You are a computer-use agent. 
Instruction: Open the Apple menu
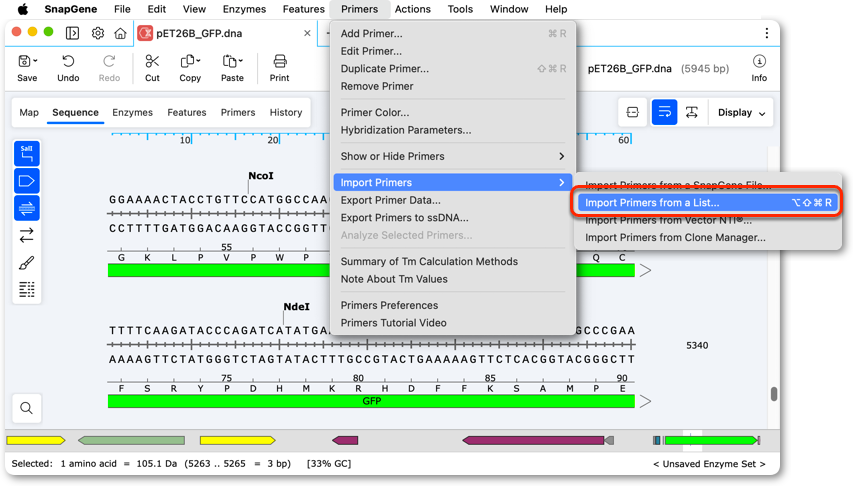pos(23,9)
